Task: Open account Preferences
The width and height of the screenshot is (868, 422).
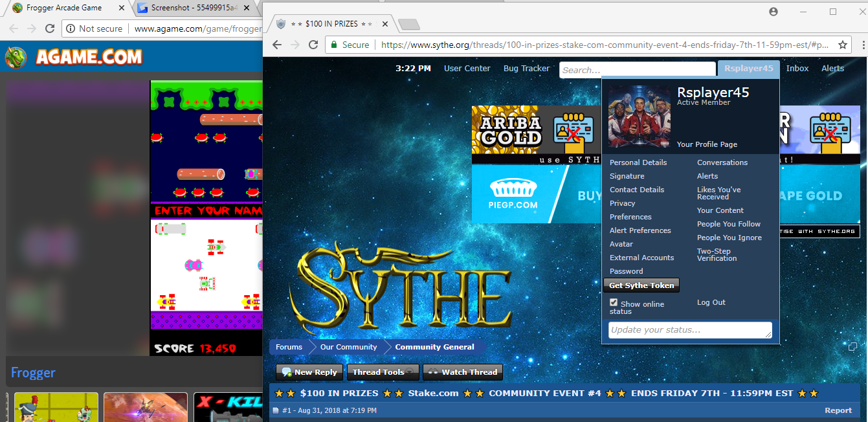Action: click(630, 217)
